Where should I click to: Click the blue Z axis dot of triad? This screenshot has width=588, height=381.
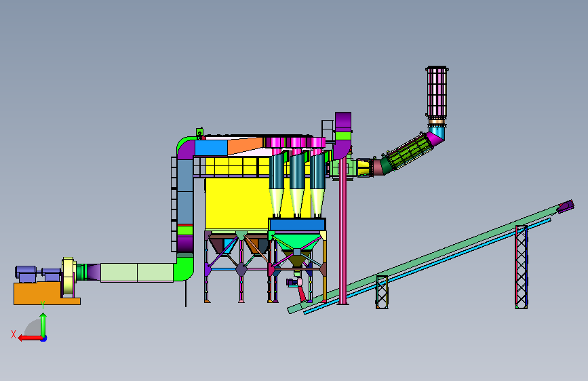[44, 339]
